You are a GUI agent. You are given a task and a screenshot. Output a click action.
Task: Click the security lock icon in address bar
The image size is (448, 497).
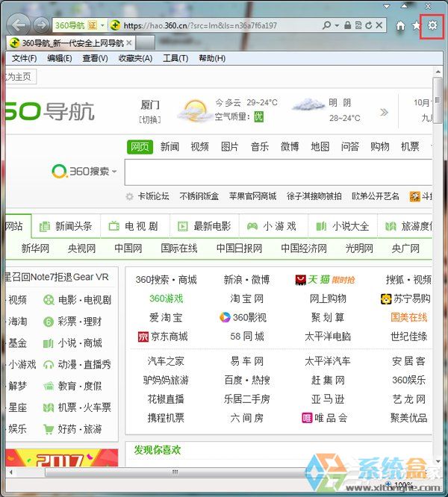(x=348, y=25)
